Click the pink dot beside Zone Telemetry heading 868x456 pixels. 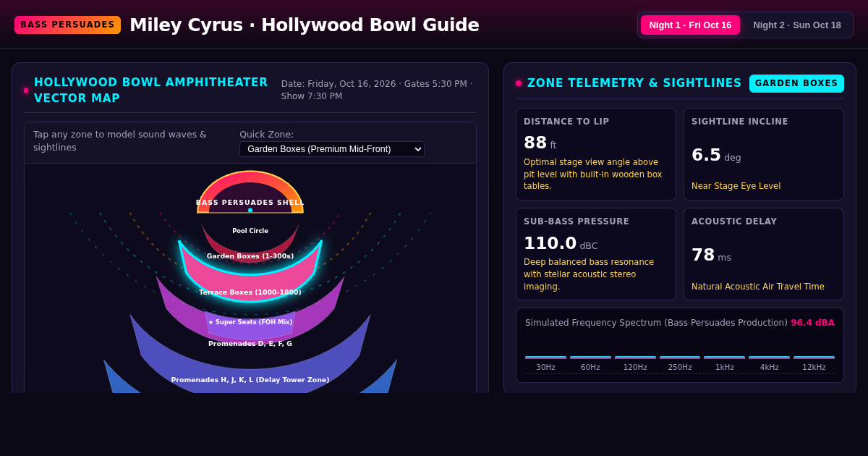pyautogui.click(x=519, y=83)
